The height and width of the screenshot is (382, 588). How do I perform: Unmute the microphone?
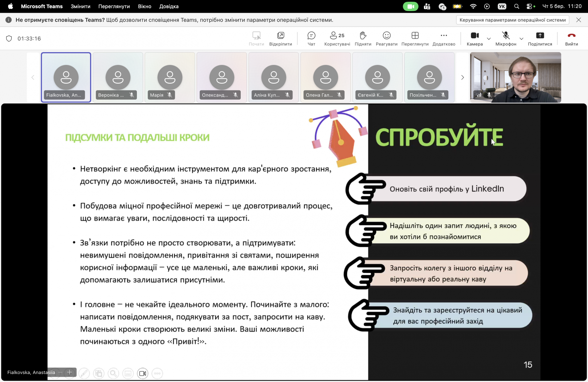(506, 39)
